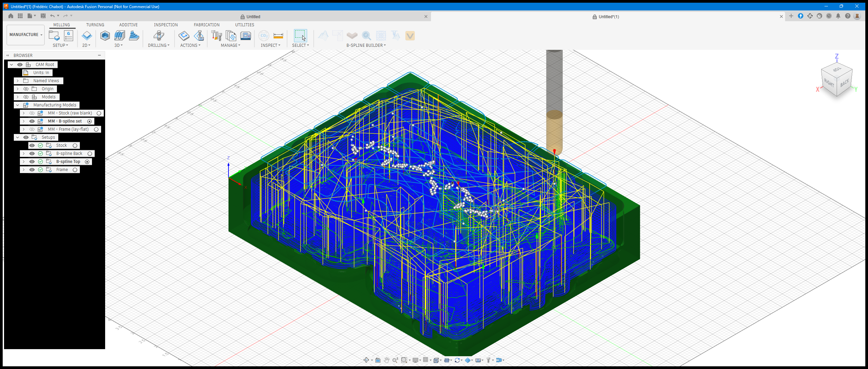Choose the 3D Adaptive Clearing icon
868x369 pixels.
[x=105, y=36]
